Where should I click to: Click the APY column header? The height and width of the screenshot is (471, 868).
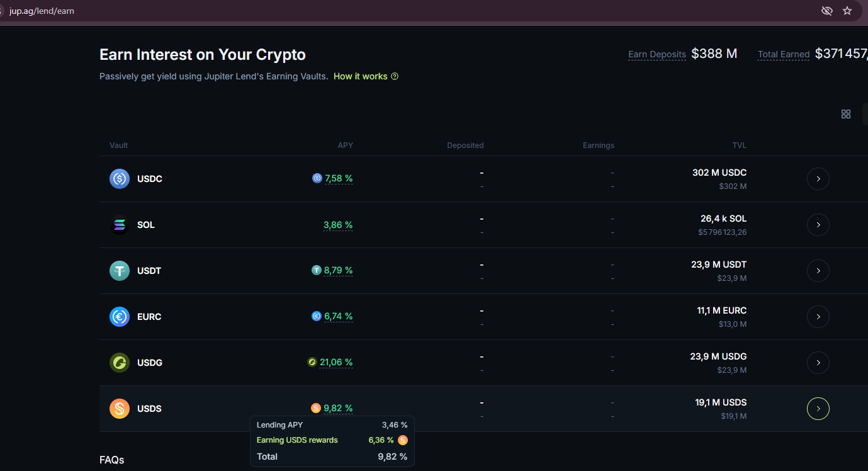(346, 145)
